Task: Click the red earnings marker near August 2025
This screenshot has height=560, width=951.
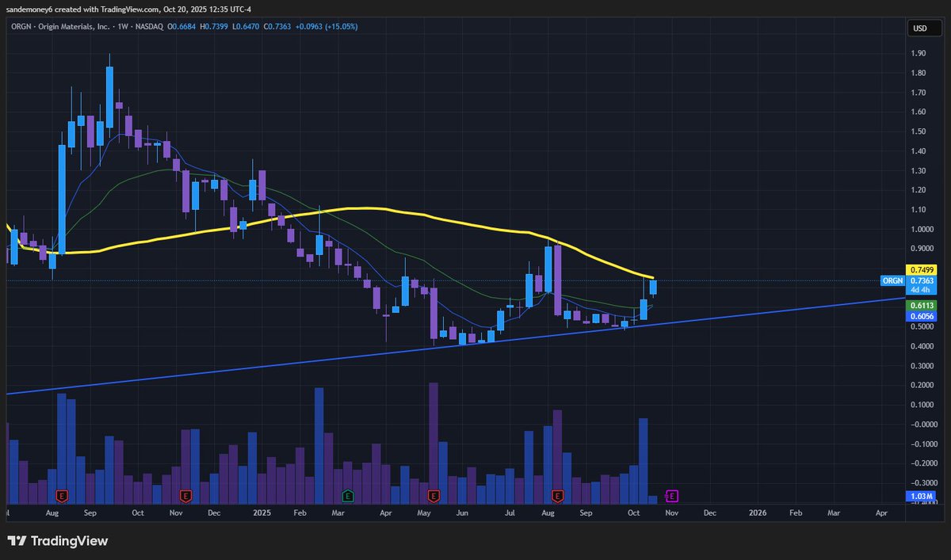Action: 558,497
